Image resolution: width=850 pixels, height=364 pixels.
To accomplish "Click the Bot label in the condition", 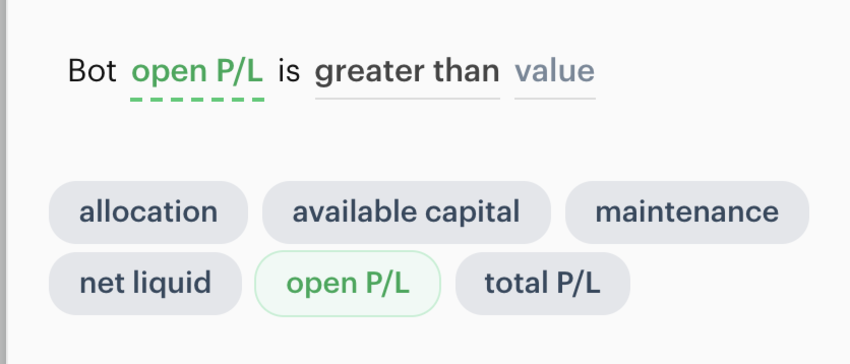I will [x=92, y=71].
